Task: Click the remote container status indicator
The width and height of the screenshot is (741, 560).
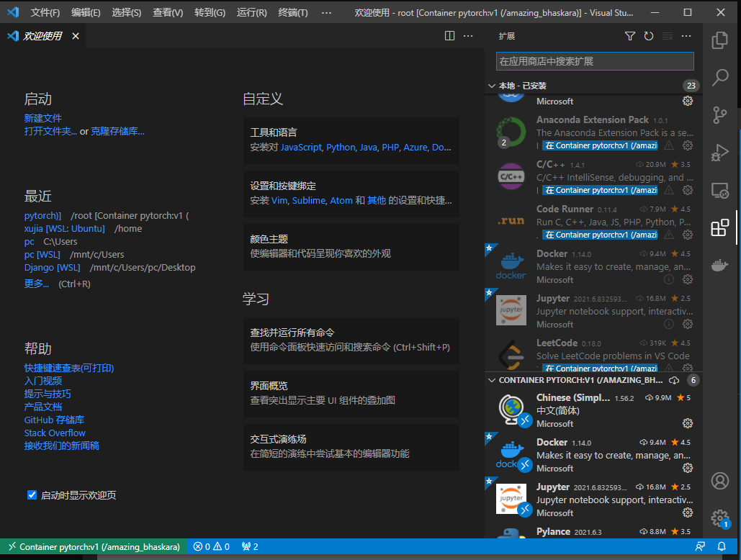Action: click(x=94, y=547)
